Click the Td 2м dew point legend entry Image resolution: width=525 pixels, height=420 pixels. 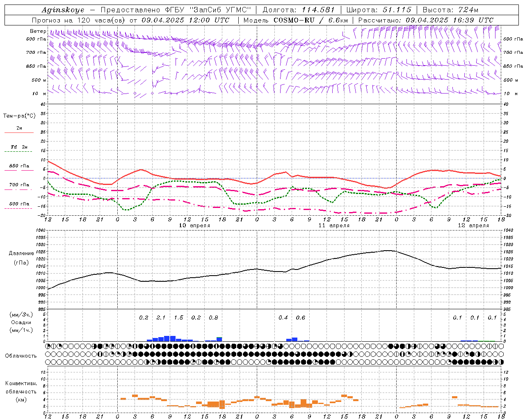click(x=19, y=147)
